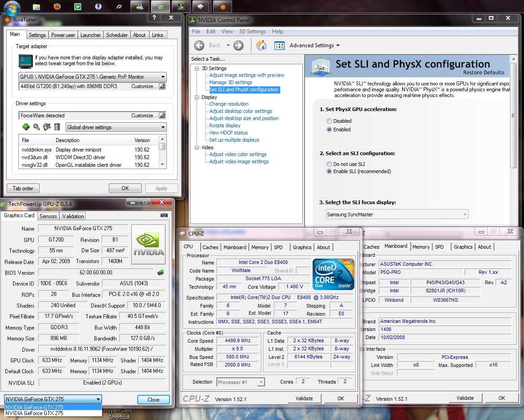Open adapter Customize triangle button in RivaTuner
The width and height of the screenshot is (524, 420).
click(162, 86)
